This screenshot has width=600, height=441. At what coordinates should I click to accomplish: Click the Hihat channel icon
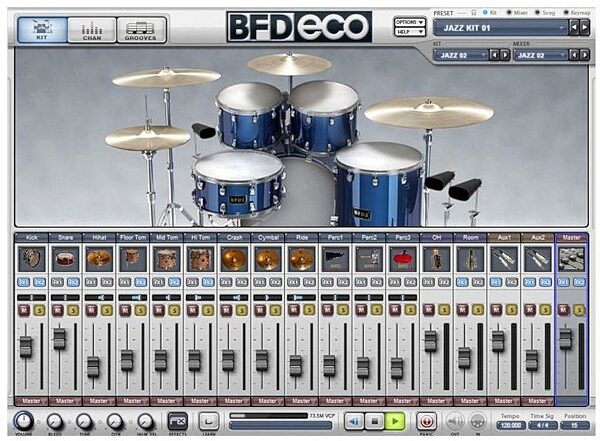pyautogui.click(x=99, y=259)
